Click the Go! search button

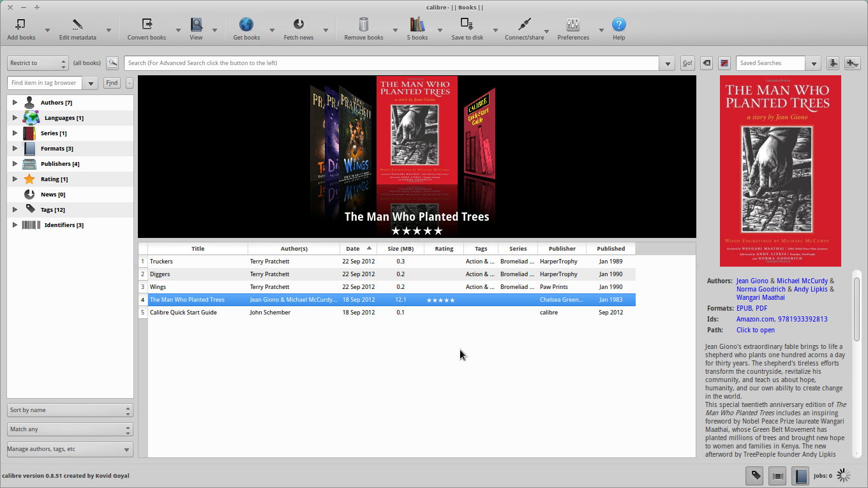[x=687, y=63]
